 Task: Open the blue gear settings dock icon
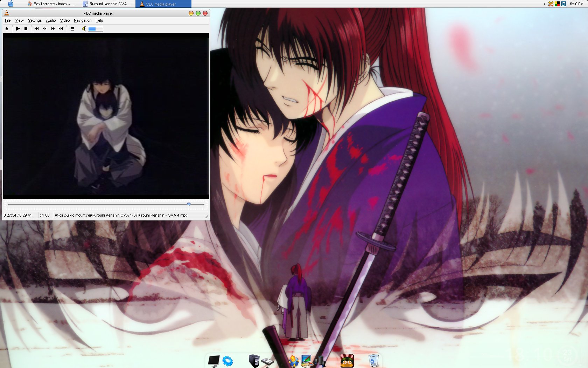(x=228, y=361)
